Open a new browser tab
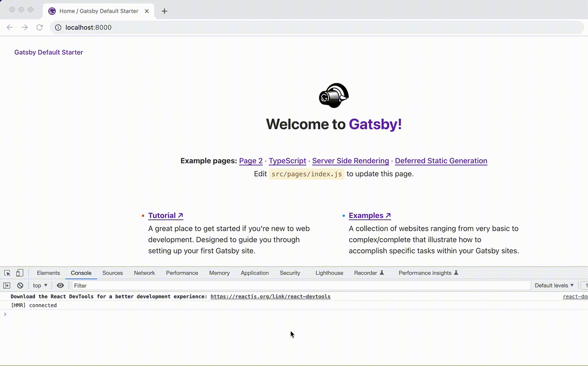Screen dimensions: 588x366 164,11
